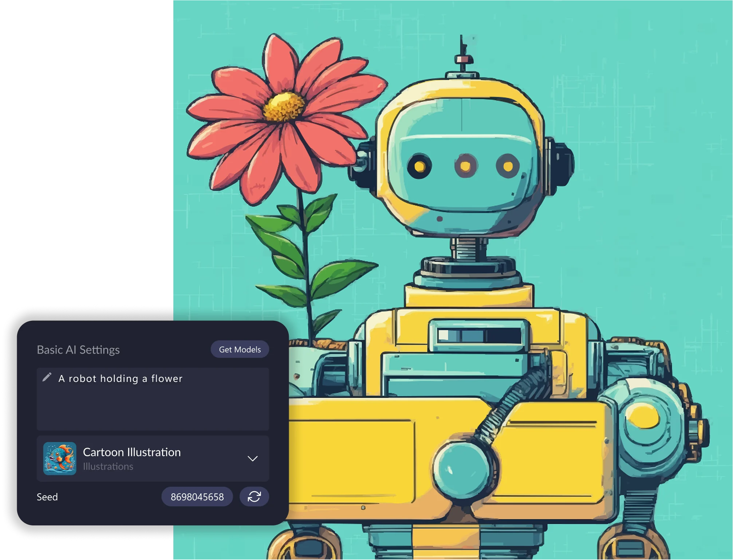Click the Basic AI Settings heading
Screen dimensions: 733x560
(x=78, y=350)
